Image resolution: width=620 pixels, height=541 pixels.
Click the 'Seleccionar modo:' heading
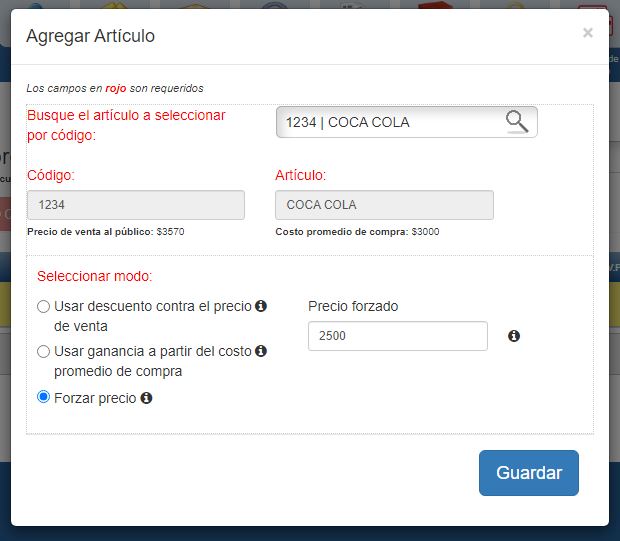point(95,276)
